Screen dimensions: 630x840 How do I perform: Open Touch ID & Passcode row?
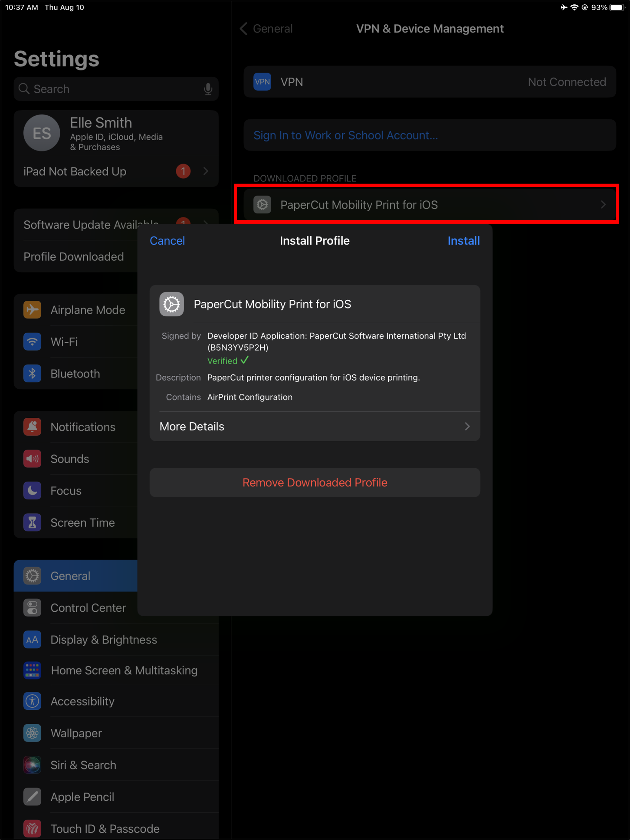(116, 828)
